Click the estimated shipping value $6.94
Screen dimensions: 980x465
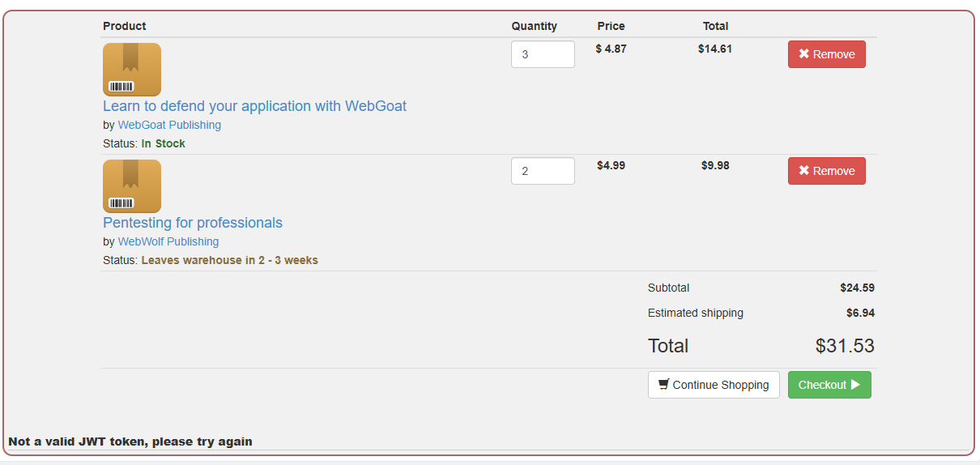(x=860, y=313)
